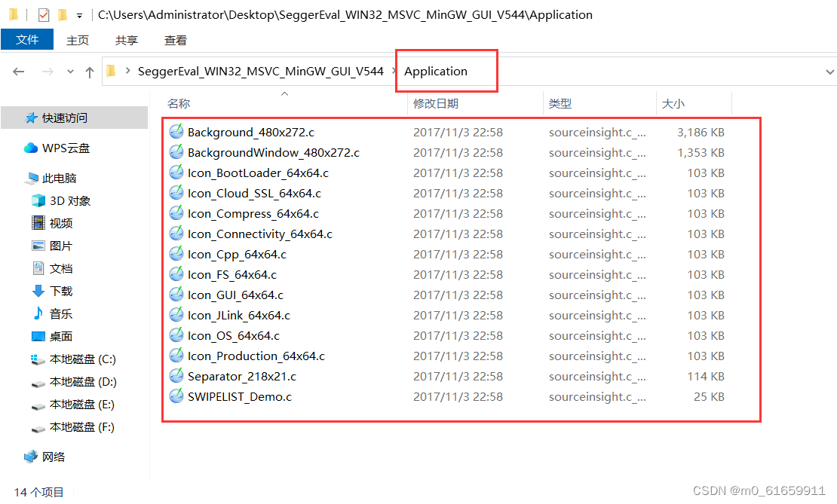Viewport: 837px width, 504px height.
Task: Click the Icon_Compress_64x64.c file icon
Action: coord(176,212)
